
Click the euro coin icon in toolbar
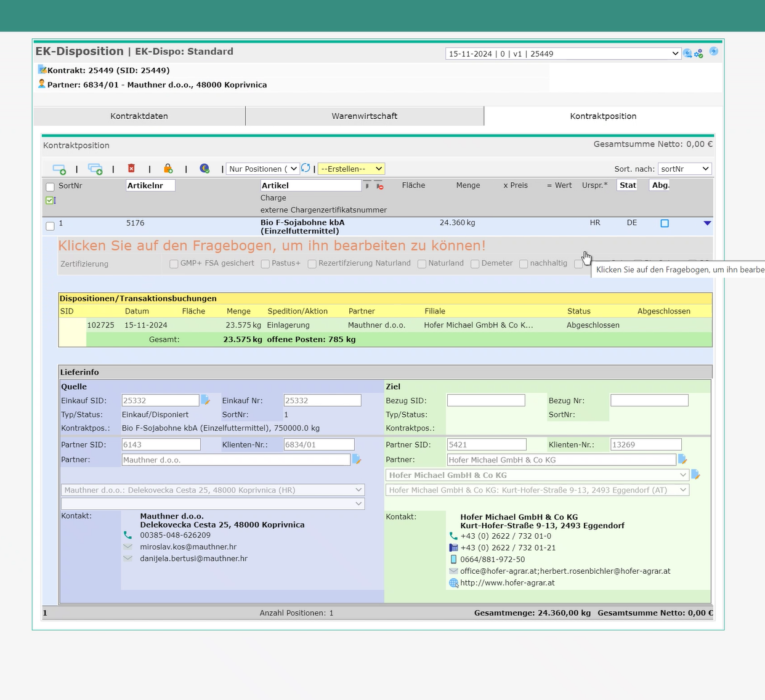(x=204, y=169)
